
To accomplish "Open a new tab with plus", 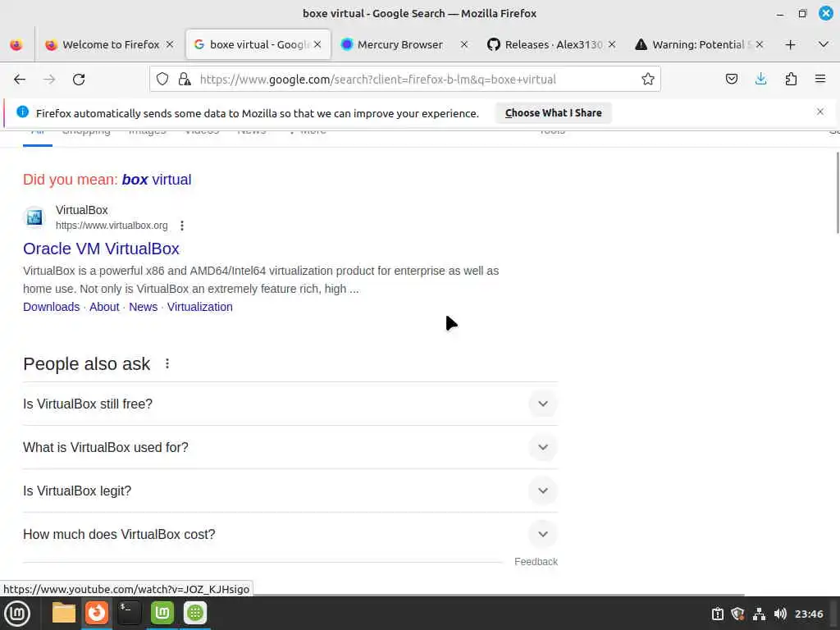I will 790,44.
